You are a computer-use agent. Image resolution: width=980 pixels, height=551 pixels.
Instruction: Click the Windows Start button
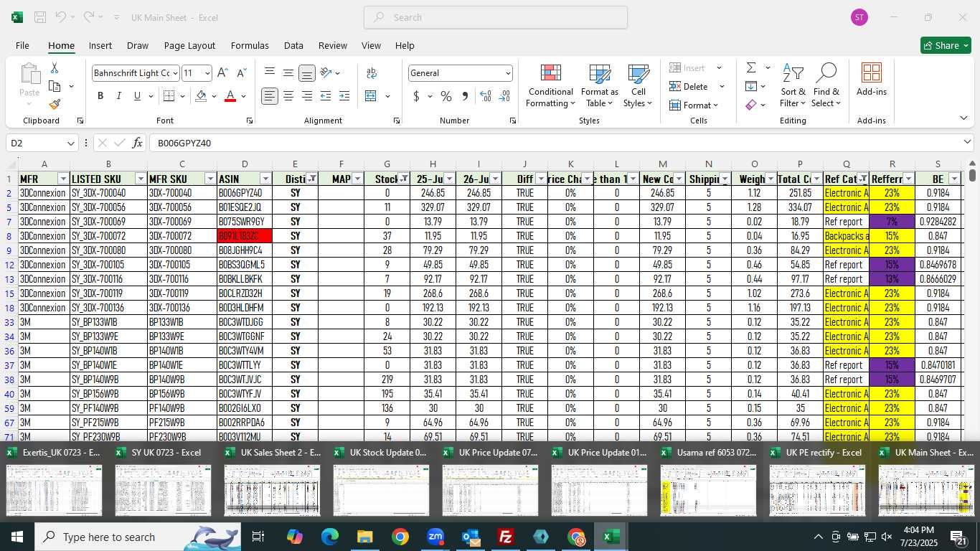[x=17, y=537]
